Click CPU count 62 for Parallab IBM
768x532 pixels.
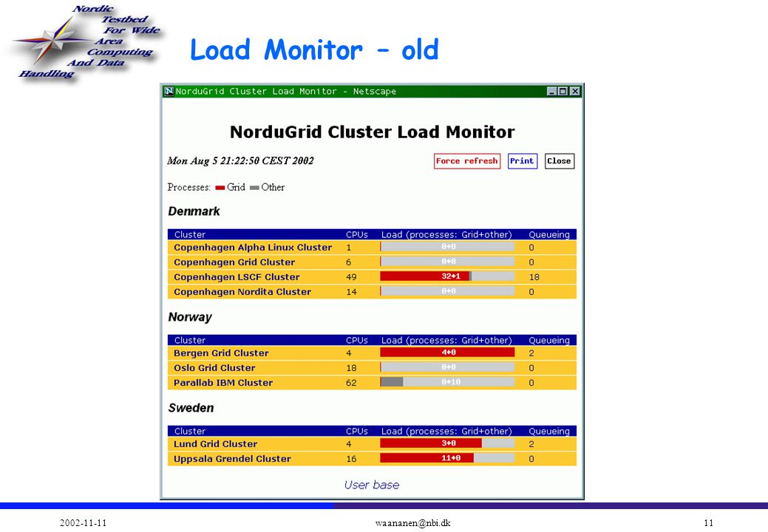coord(351,383)
